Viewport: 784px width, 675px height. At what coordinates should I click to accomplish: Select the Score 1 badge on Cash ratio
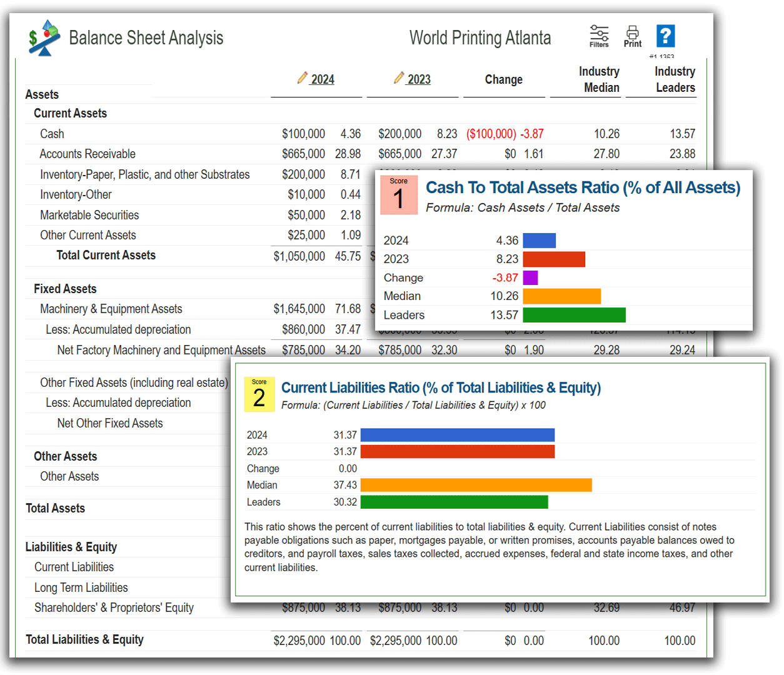(399, 195)
